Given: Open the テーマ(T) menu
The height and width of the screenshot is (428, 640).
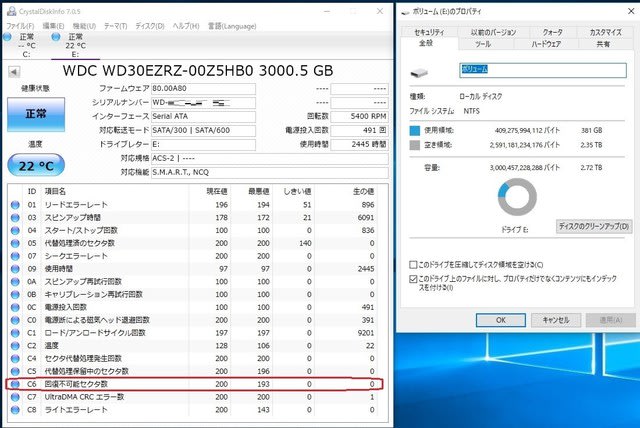Looking at the screenshot, I should (x=116, y=26).
